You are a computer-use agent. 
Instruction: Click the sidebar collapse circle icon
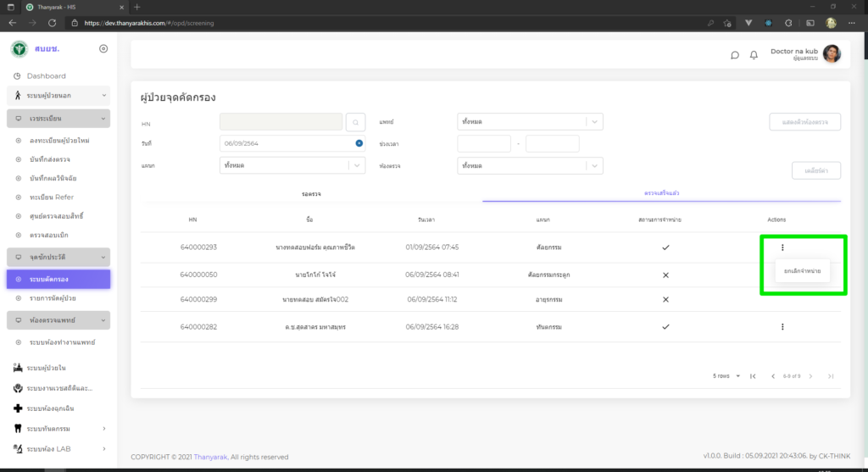point(103,48)
